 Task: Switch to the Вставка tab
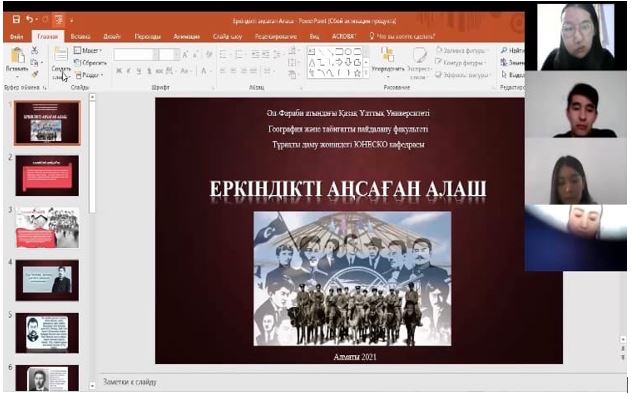click(x=80, y=36)
